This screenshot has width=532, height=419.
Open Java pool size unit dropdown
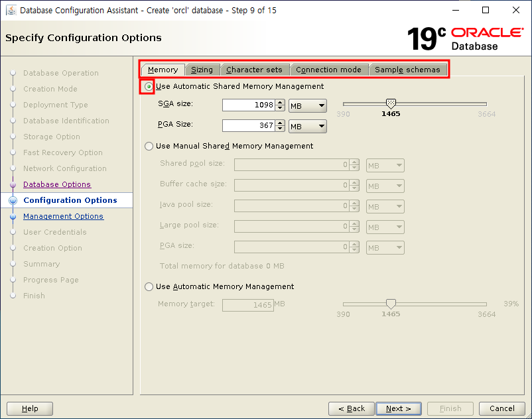385,206
